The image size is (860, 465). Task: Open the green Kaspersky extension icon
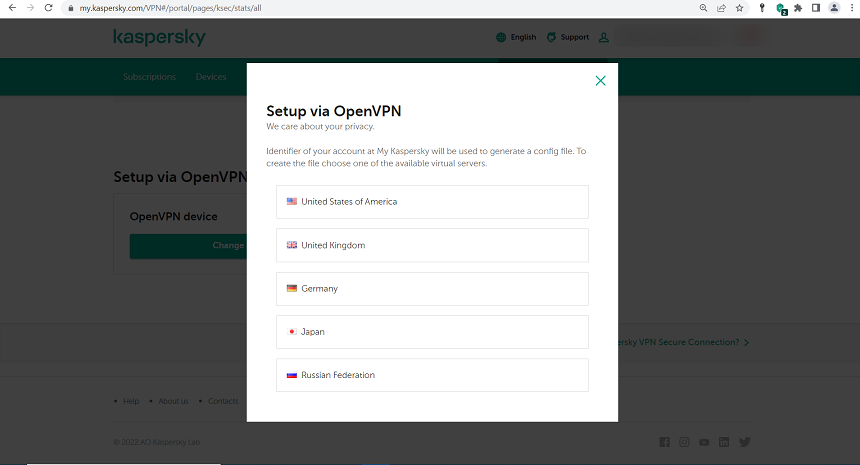point(781,8)
